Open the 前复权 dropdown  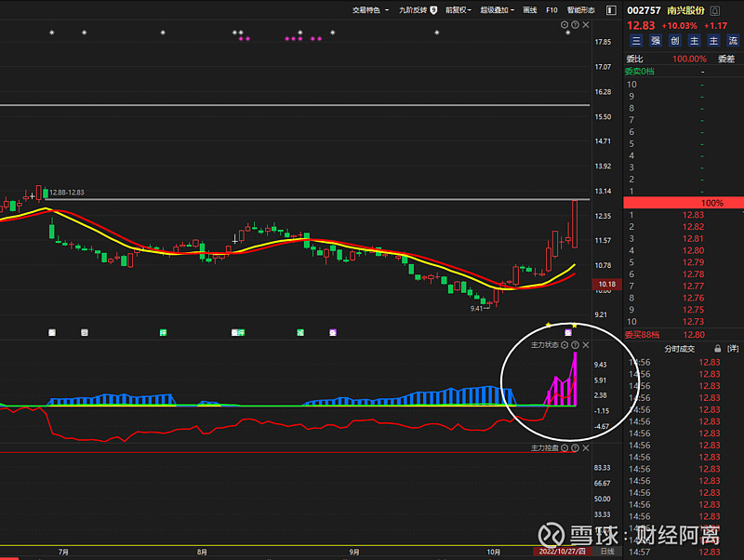coord(458,10)
